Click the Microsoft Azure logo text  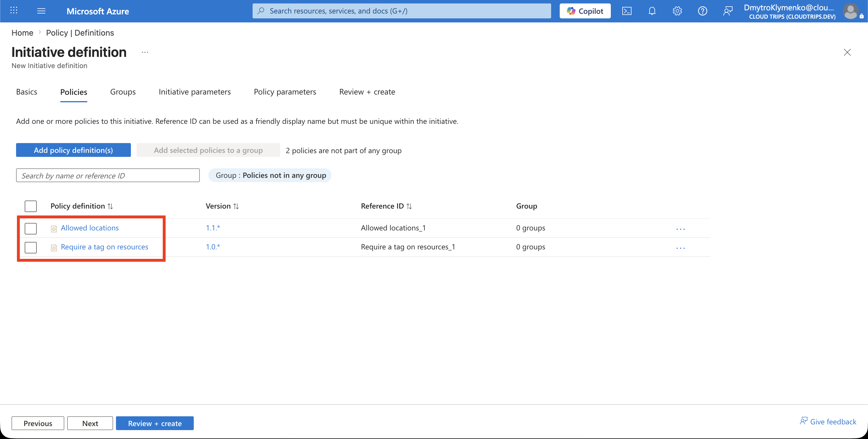(98, 11)
